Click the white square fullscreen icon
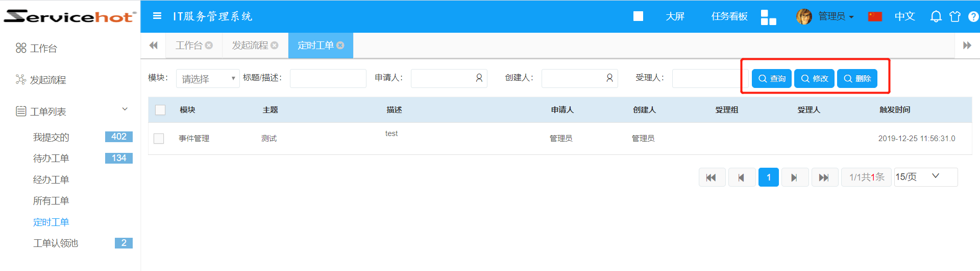 coord(638,16)
